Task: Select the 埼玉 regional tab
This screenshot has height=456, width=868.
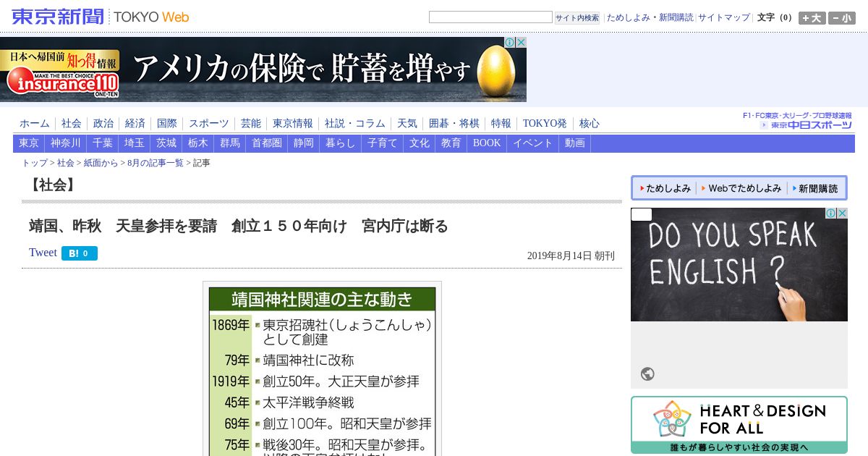Action: (135, 143)
